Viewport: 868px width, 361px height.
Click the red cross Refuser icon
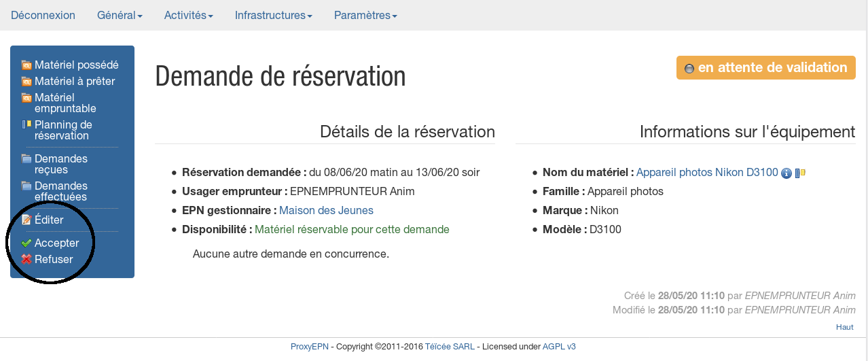(x=26, y=259)
